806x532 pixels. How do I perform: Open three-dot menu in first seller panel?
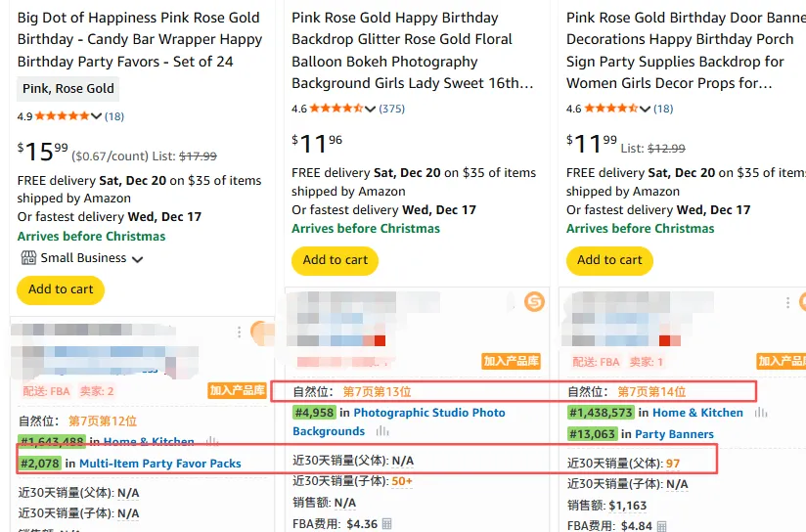(x=239, y=332)
